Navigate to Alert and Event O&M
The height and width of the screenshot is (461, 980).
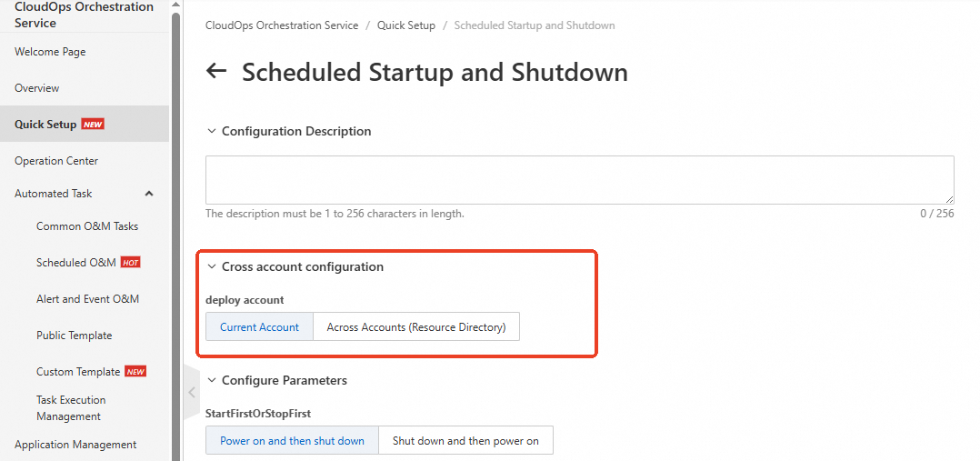[x=87, y=299]
